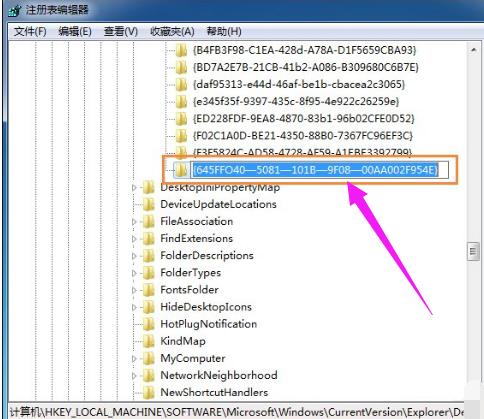Select key {ED228FDF-9EA8-4870-83b1-96b02CFE0D52}
484x419 pixels.
(x=304, y=119)
